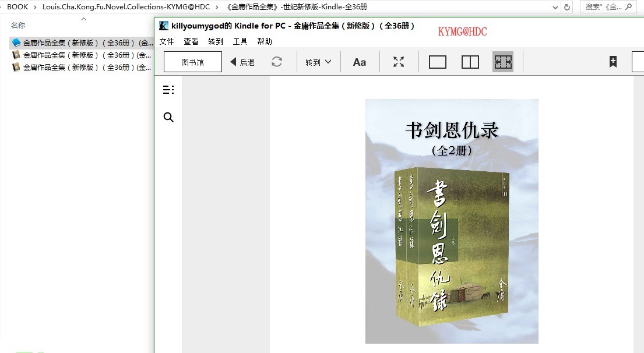Open the 文件 menu

click(167, 41)
